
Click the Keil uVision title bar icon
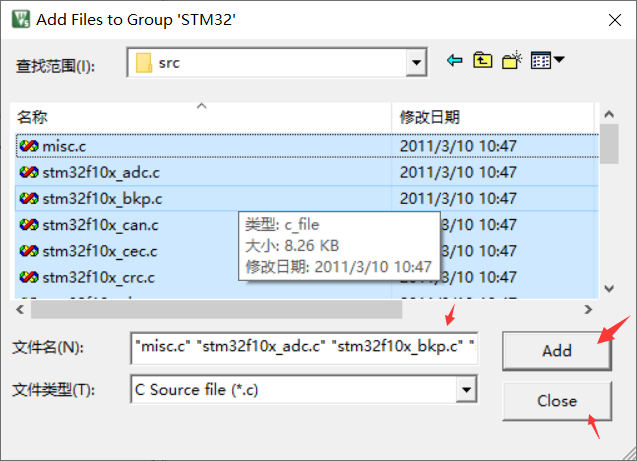click(x=21, y=19)
